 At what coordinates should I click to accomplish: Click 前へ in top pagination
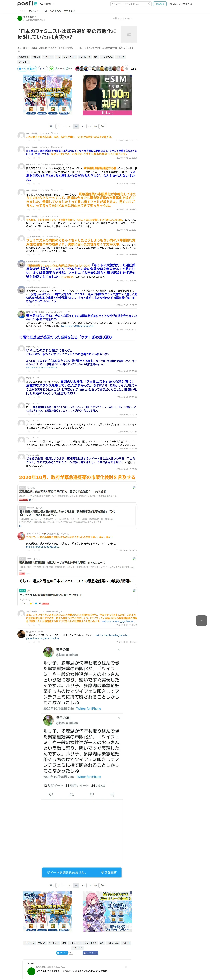tap(52, 126)
